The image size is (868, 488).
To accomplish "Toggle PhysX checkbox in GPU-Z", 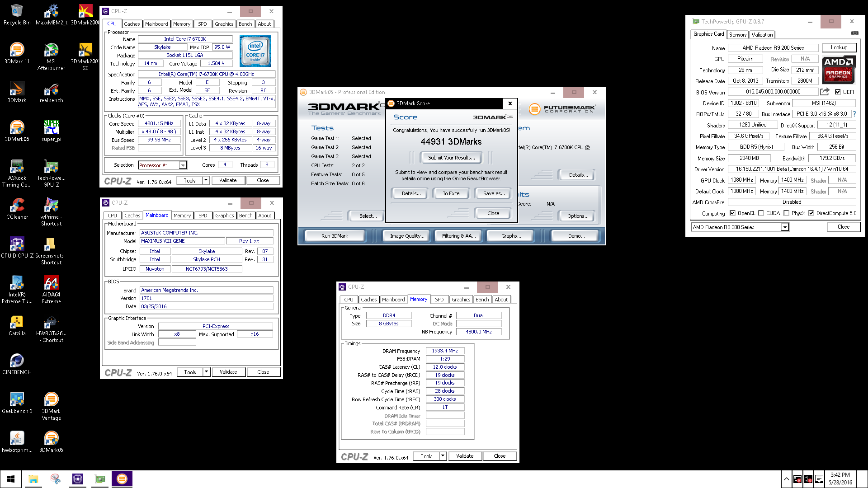I will point(787,213).
